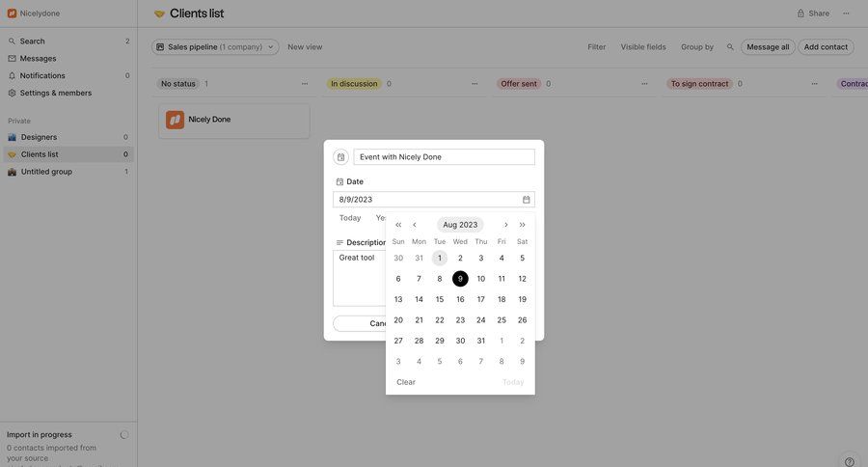Click the event title input field
Screen dimensions: 868x467
(x=444, y=157)
